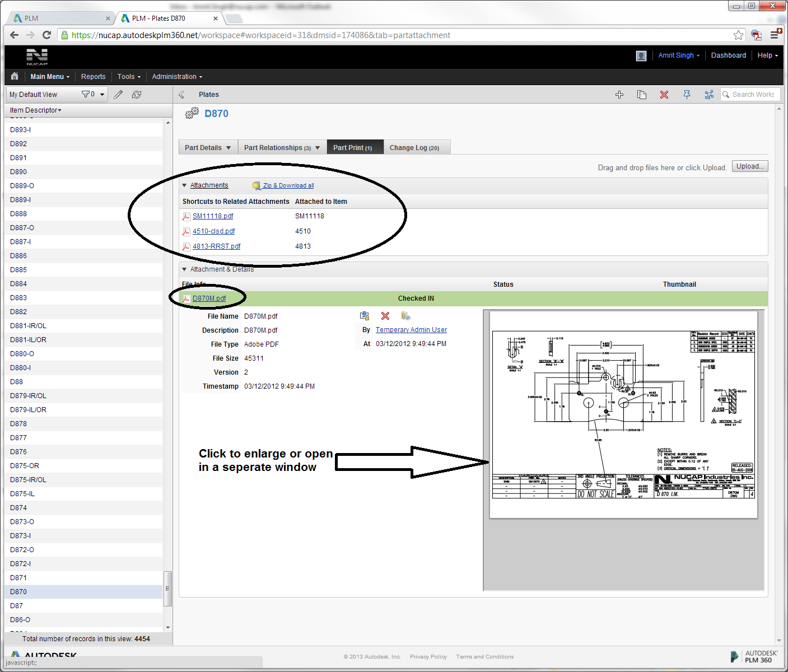Click the PDF icon next to 4510-clsd.pdf
Image resolution: width=788 pixels, height=672 pixels.
[186, 231]
